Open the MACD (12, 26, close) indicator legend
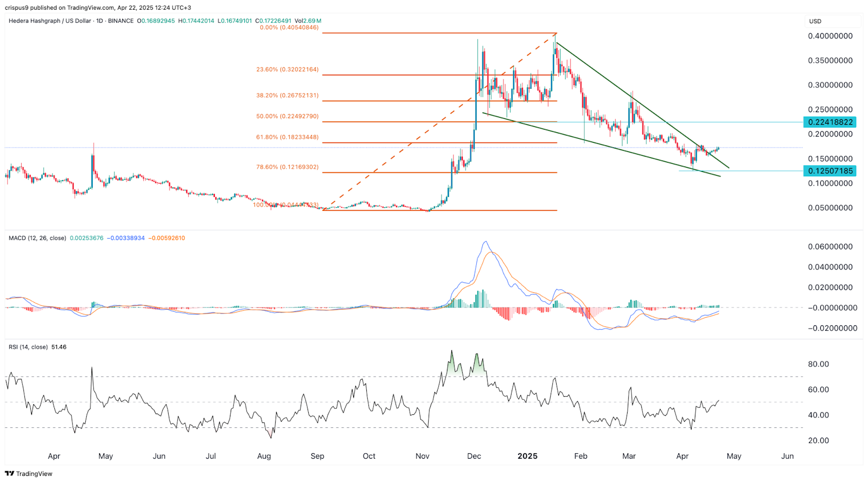 tap(37, 238)
